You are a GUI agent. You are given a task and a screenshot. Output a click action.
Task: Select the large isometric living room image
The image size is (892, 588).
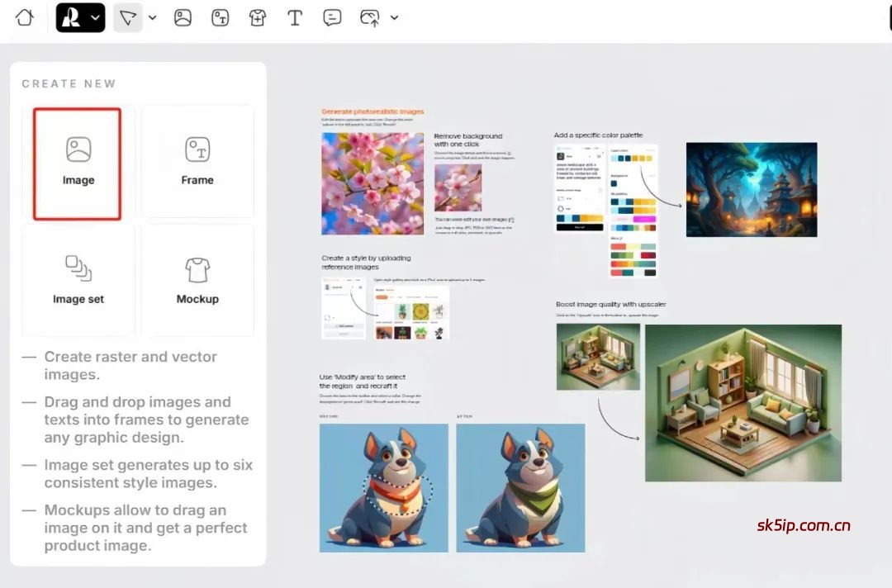pyautogui.click(x=743, y=402)
